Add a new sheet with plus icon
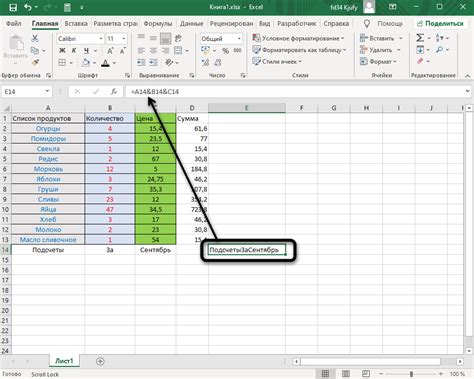The height and width of the screenshot is (379, 474). pyautogui.click(x=100, y=361)
